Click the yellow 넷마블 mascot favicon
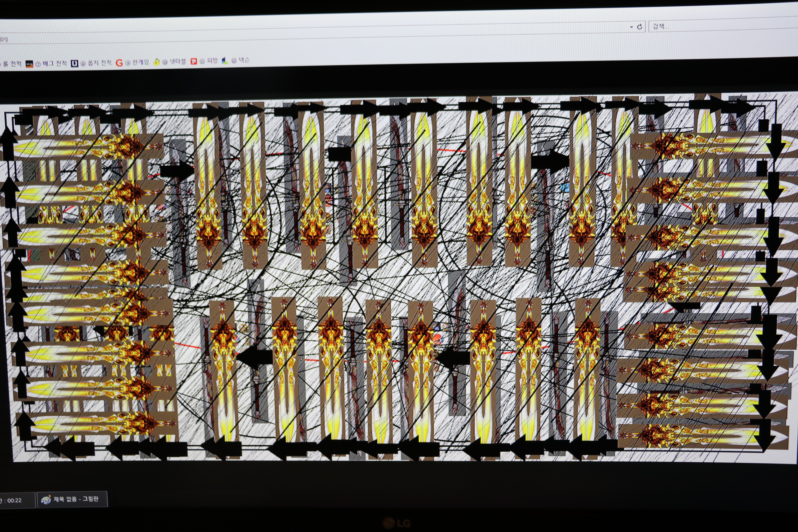The width and height of the screenshot is (798, 532). (156, 62)
